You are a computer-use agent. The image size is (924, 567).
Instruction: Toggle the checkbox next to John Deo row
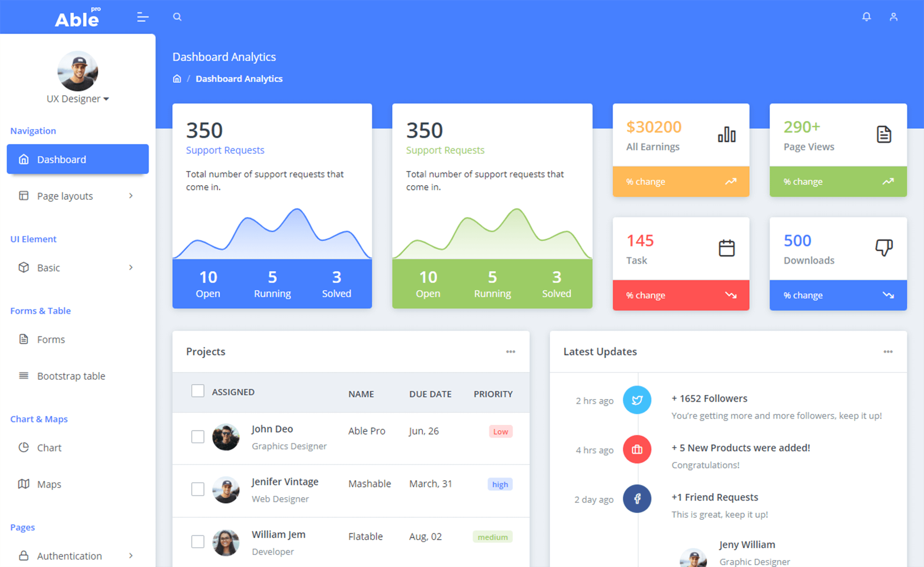(197, 438)
